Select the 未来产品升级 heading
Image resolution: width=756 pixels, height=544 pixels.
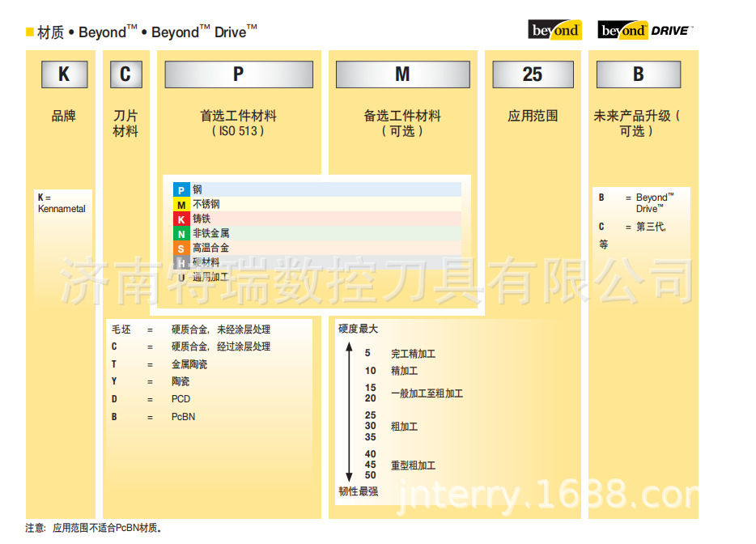[636, 124]
